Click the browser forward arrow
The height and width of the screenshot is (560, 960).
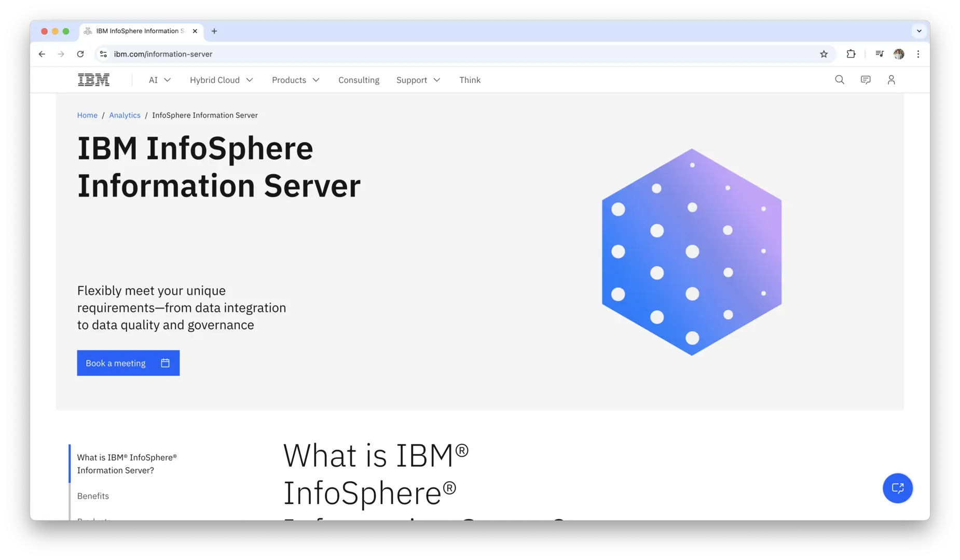61,54
